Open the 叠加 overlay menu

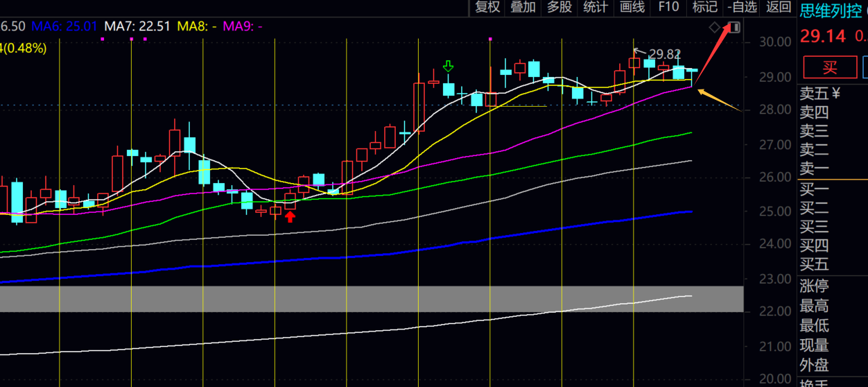coord(523,8)
